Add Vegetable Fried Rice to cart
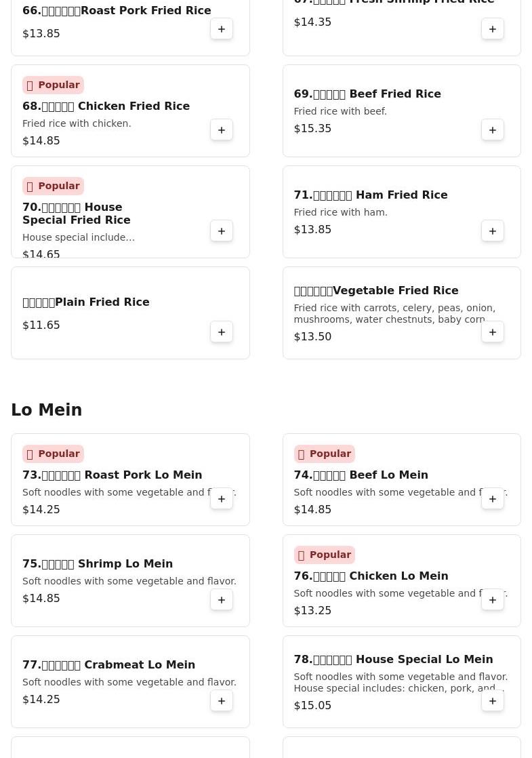Screen dimensions: 532x758 coord(493,332)
